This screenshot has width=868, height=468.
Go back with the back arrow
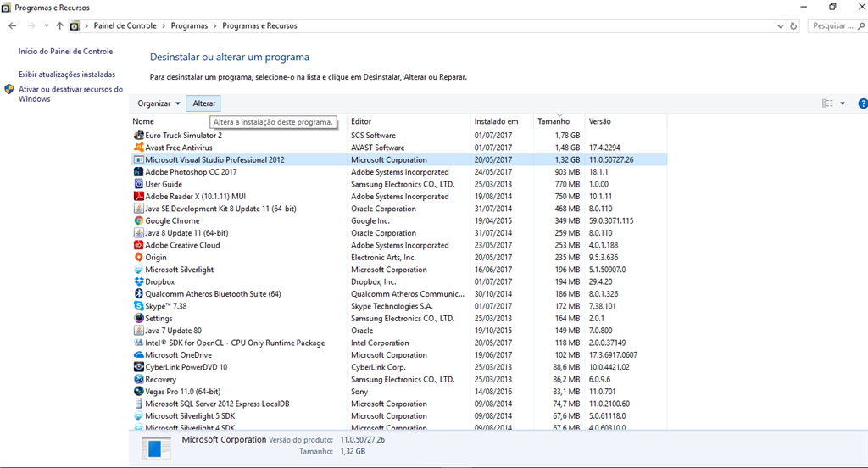[x=12, y=26]
